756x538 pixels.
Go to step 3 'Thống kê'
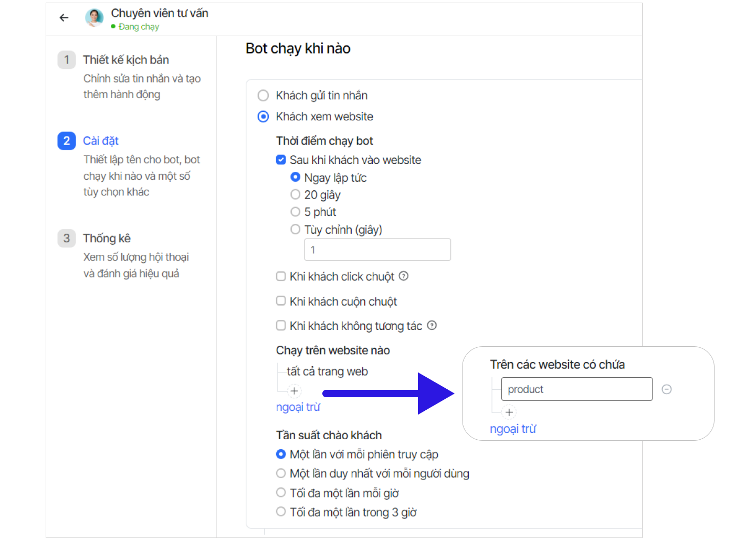click(x=107, y=239)
